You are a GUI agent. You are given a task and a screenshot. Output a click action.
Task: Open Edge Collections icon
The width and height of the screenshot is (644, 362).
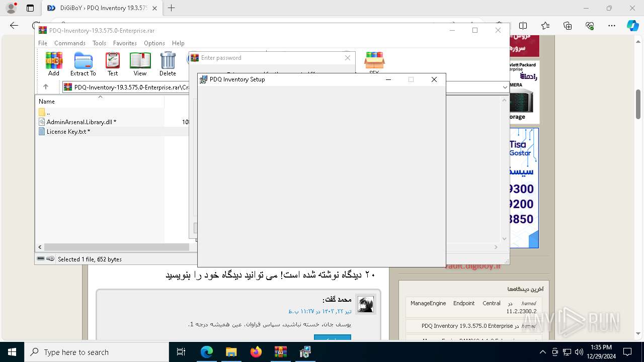(568, 26)
